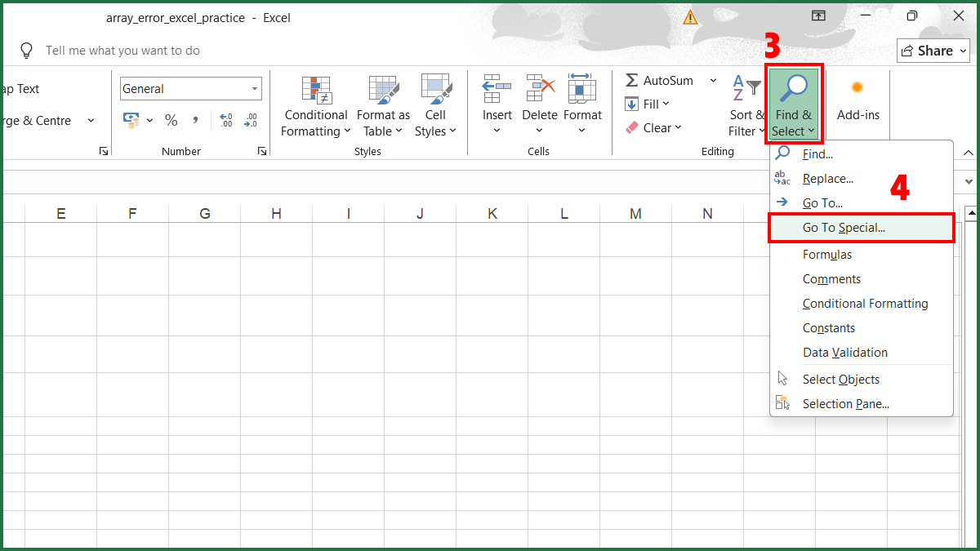
Task: Click the Format cells icon
Action: pyautogui.click(x=582, y=90)
